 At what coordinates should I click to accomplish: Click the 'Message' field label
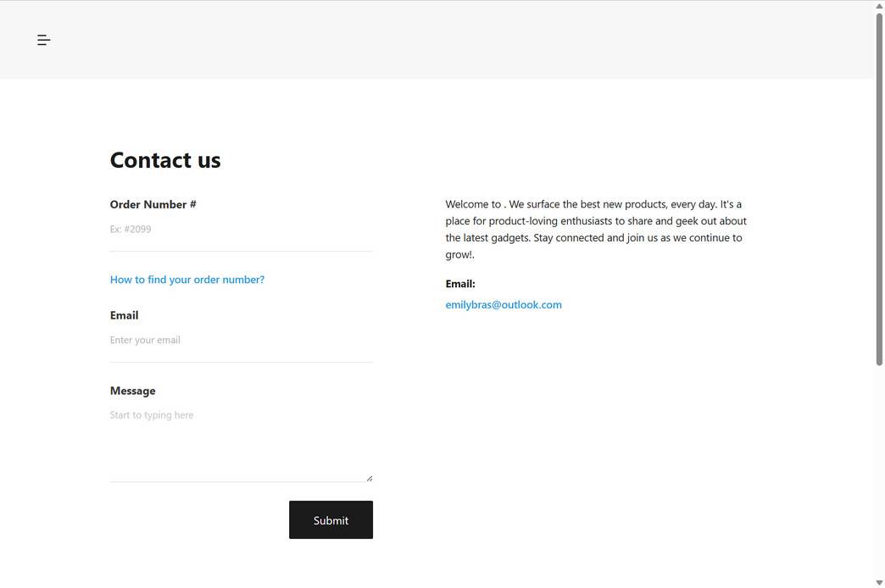pos(133,391)
